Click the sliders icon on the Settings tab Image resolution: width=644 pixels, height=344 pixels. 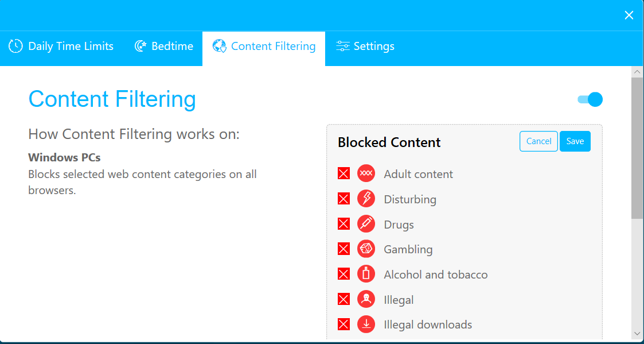(x=343, y=45)
